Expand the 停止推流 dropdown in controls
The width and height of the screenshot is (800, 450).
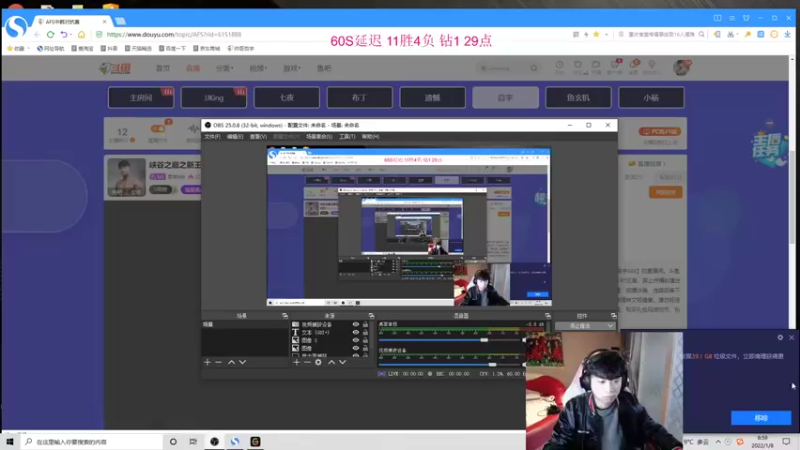point(610,326)
